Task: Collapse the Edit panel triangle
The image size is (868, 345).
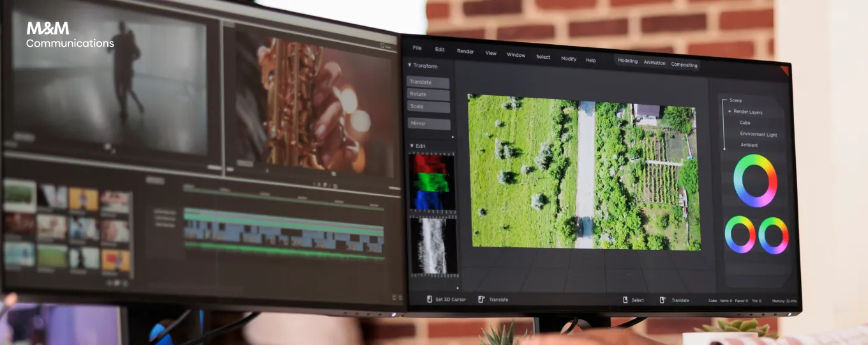Action: 412,146
